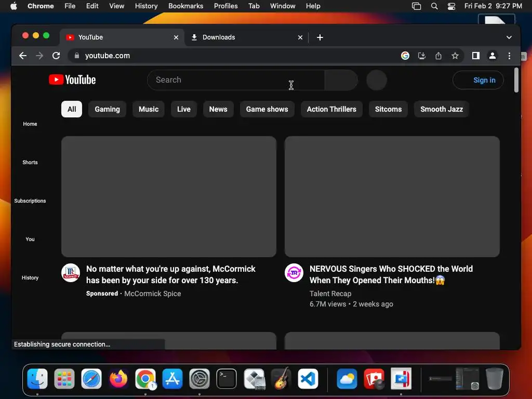
Task: Open Spotlight search in menu bar
Action: pos(434,6)
